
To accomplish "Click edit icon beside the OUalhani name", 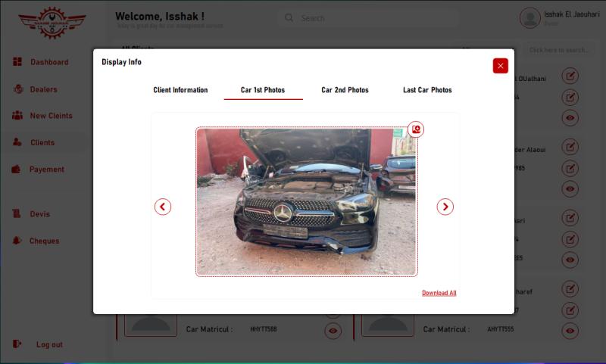I will (570, 76).
